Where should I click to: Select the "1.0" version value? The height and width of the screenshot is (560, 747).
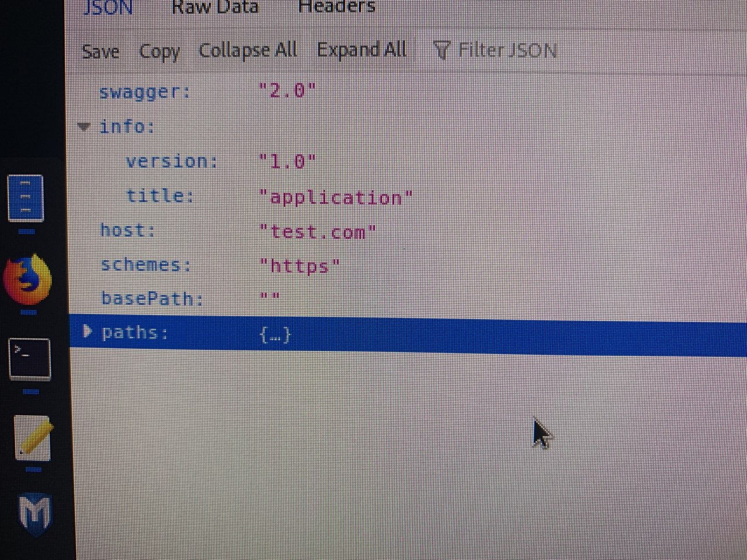click(x=287, y=162)
